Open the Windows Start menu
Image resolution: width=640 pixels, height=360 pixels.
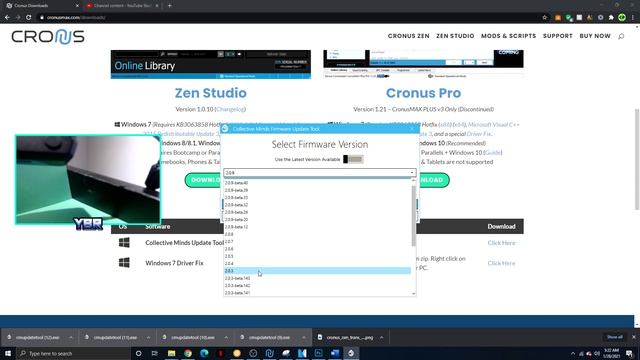point(8,353)
